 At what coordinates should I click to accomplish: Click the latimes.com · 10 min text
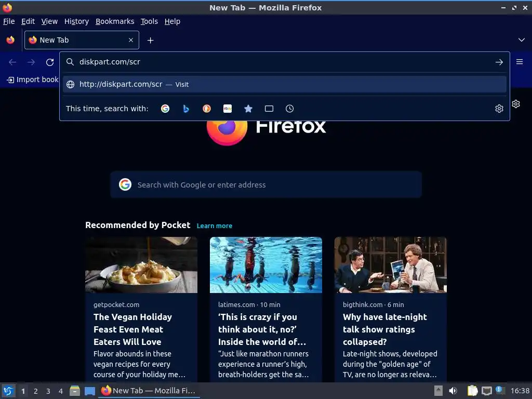[x=249, y=304]
